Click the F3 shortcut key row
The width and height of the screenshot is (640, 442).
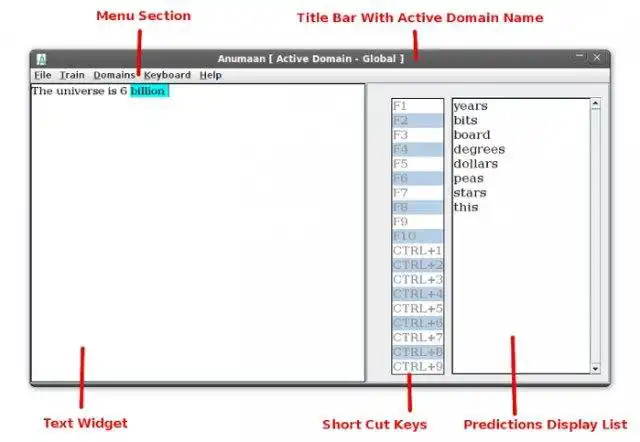pyautogui.click(x=418, y=135)
